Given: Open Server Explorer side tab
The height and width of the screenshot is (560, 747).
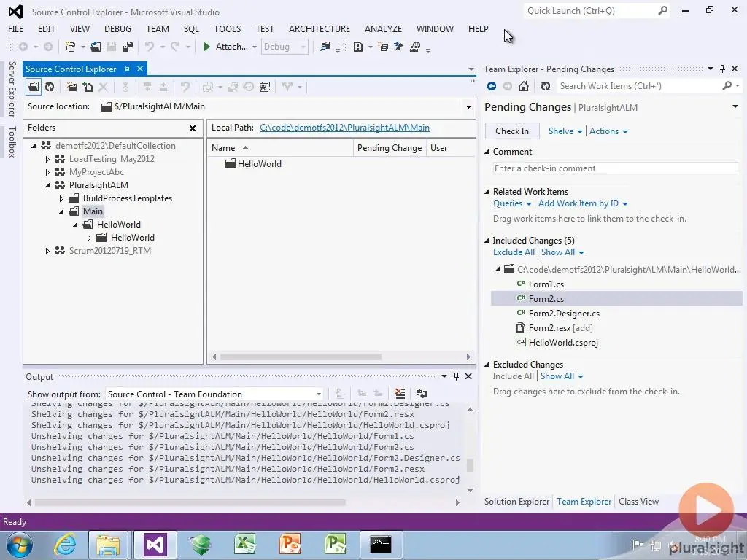Looking at the screenshot, I should click(x=12, y=89).
